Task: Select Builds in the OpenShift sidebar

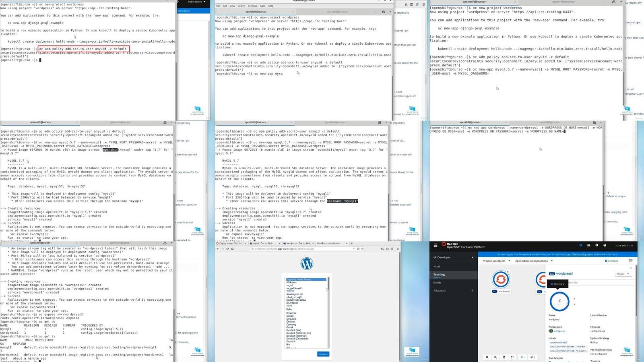Action: pyautogui.click(x=437, y=283)
